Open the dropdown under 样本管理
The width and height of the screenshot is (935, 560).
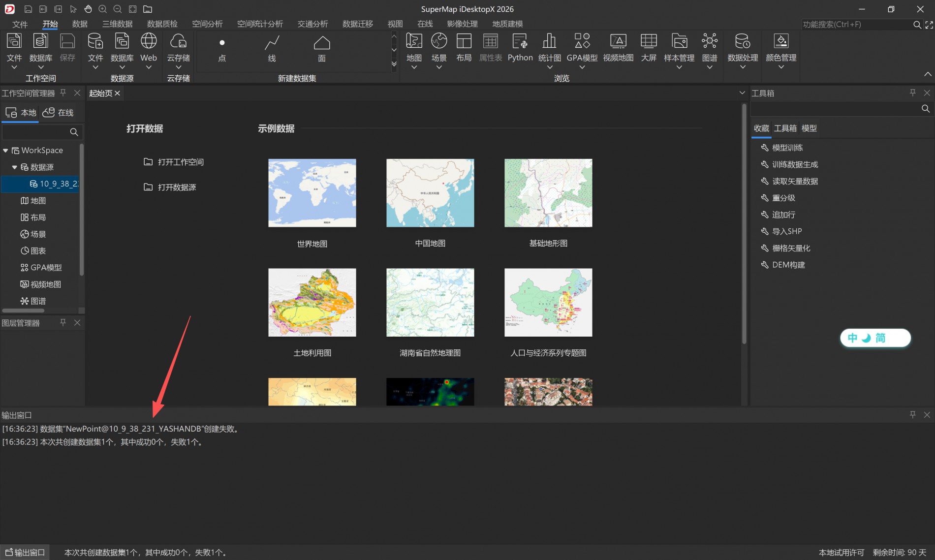(679, 67)
